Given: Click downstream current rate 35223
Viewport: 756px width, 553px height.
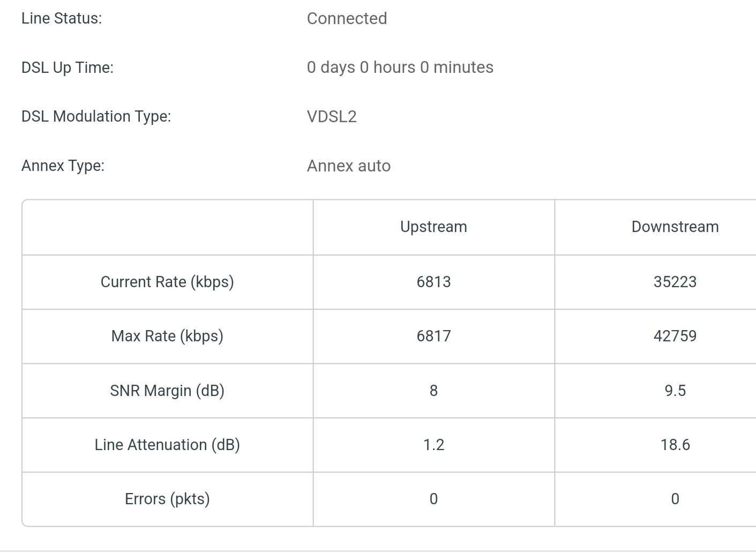Looking at the screenshot, I should click(675, 282).
